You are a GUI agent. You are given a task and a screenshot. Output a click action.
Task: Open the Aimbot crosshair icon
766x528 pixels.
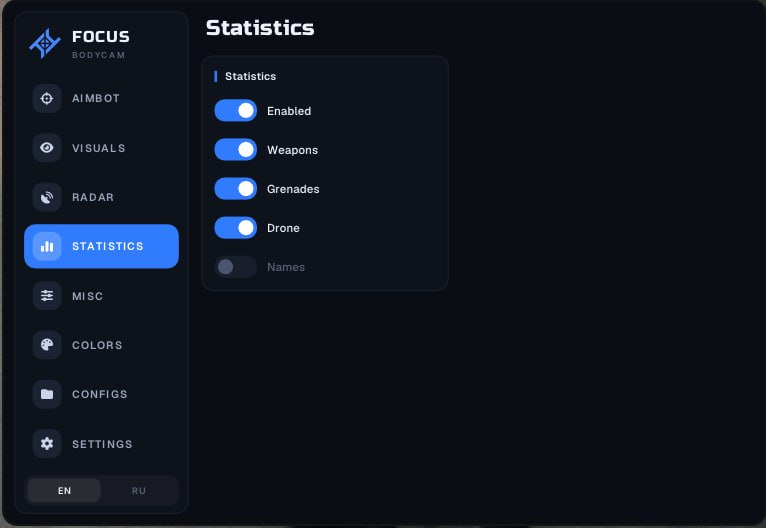(47, 98)
